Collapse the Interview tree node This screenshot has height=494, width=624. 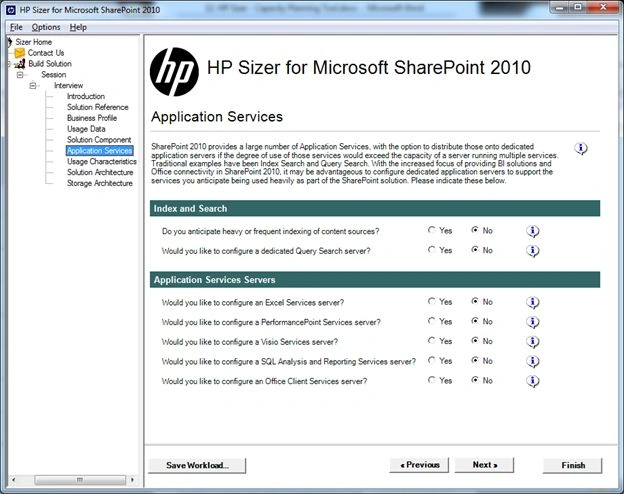[33, 86]
